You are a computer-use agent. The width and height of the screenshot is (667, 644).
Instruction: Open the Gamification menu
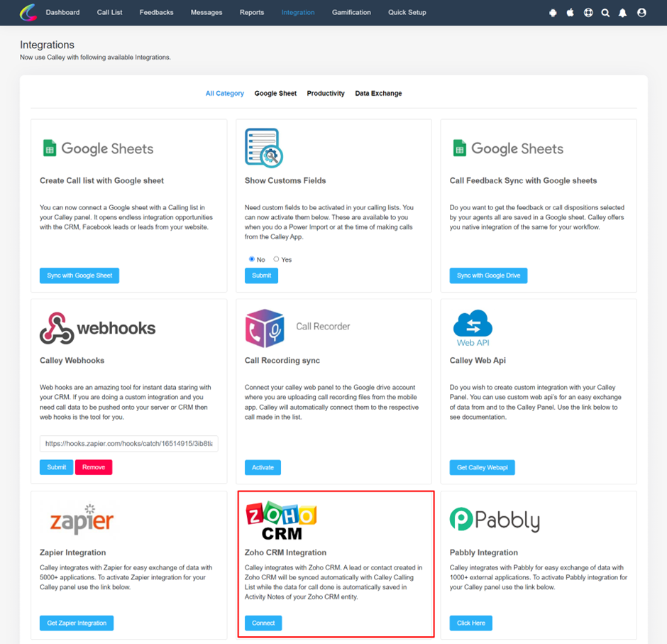(351, 12)
